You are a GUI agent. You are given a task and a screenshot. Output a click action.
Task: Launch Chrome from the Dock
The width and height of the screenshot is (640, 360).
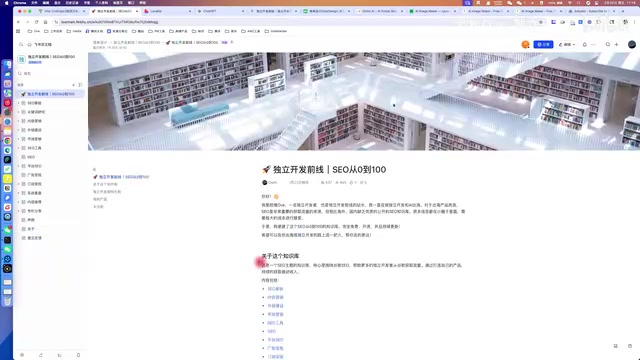click(7, 140)
